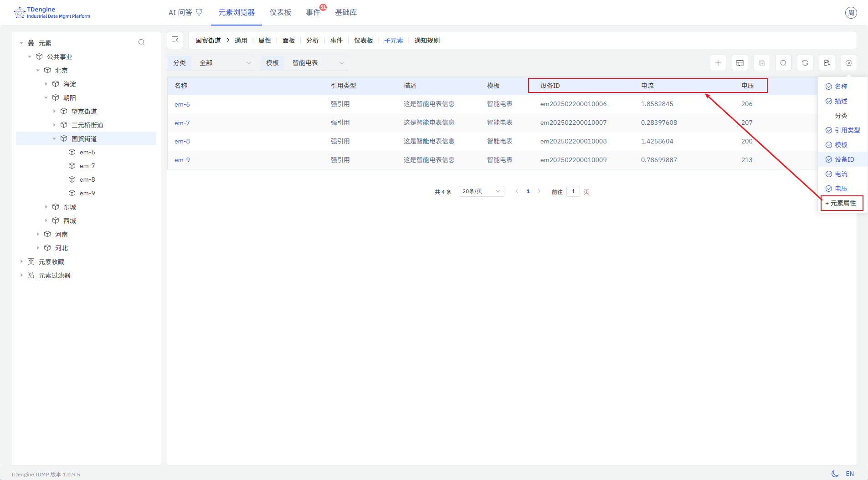
Task: Select page 1 in pagination
Action: click(528, 191)
